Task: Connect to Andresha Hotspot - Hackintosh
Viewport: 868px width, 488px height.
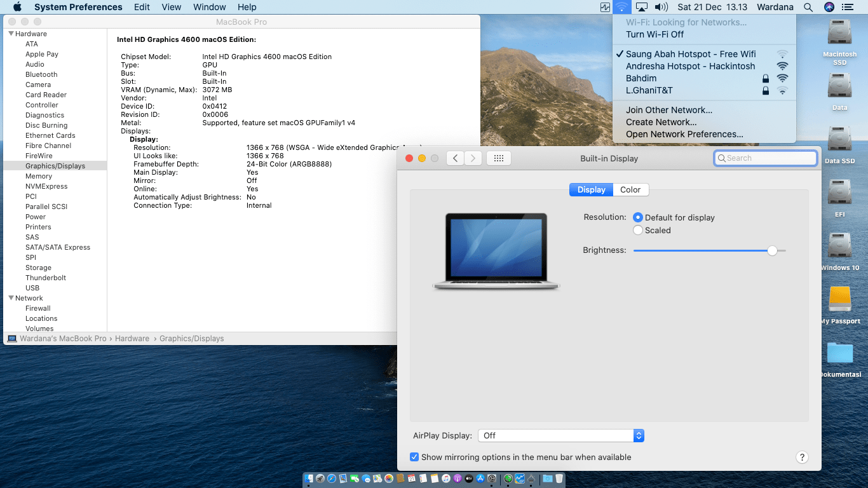Action: [704, 66]
